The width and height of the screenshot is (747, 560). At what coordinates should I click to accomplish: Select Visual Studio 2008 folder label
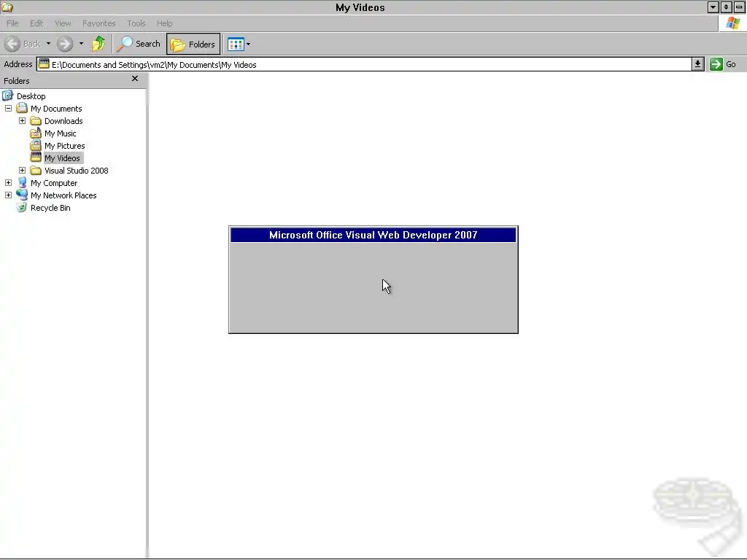coord(76,171)
